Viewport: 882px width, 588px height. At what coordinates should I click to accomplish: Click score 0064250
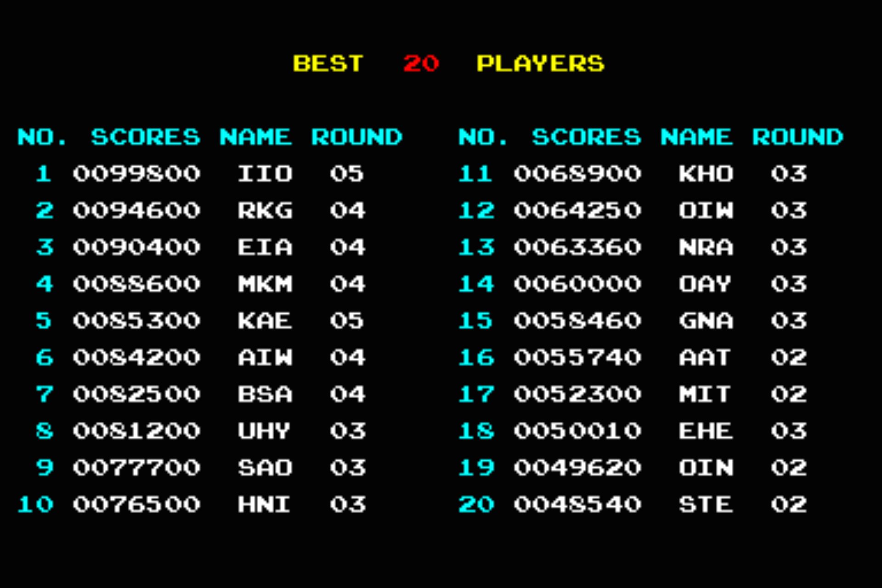click(577, 210)
